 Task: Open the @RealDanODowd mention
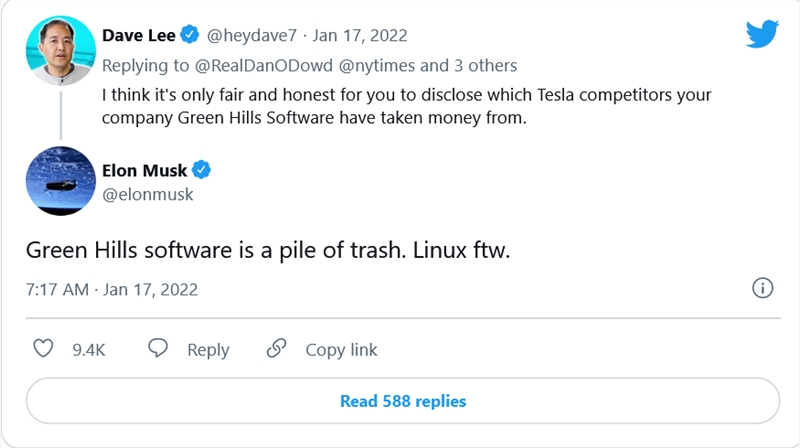coord(264,65)
